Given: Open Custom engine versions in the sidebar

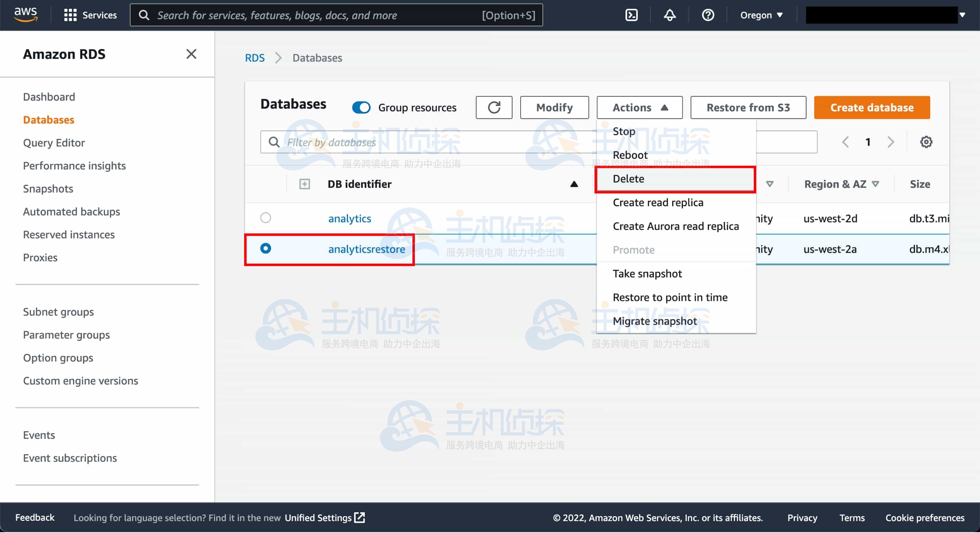Looking at the screenshot, I should 80,380.
